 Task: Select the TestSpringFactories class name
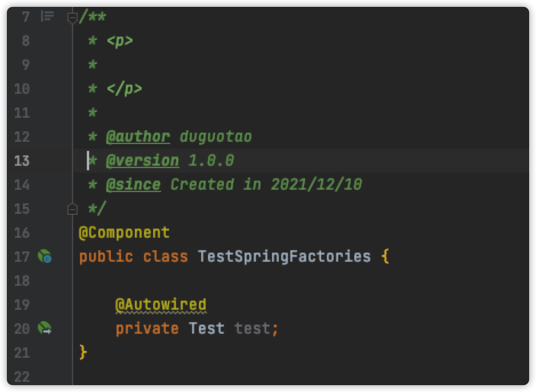click(284, 257)
